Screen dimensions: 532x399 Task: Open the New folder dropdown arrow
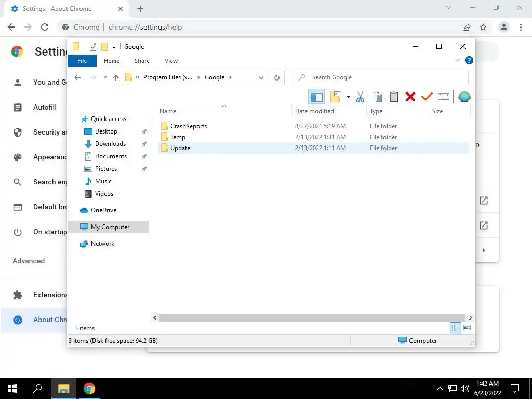[x=348, y=97]
